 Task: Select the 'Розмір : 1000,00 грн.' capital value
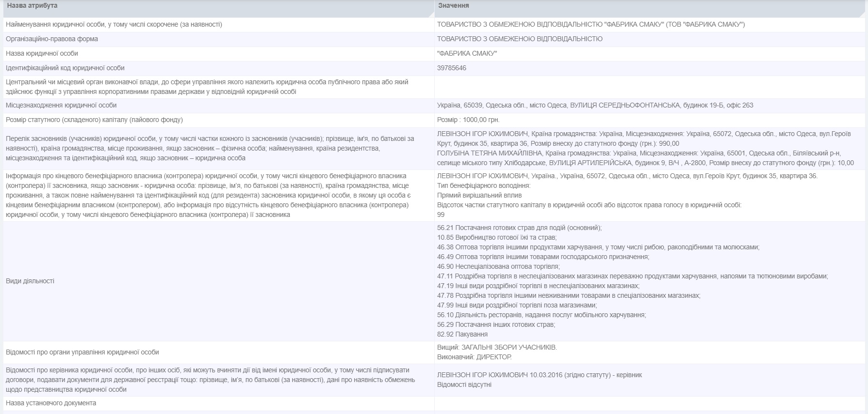click(468, 120)
